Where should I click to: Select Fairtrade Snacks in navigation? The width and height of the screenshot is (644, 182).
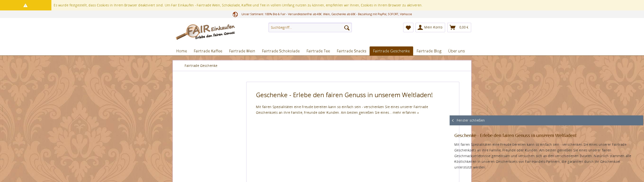(351, 51)
